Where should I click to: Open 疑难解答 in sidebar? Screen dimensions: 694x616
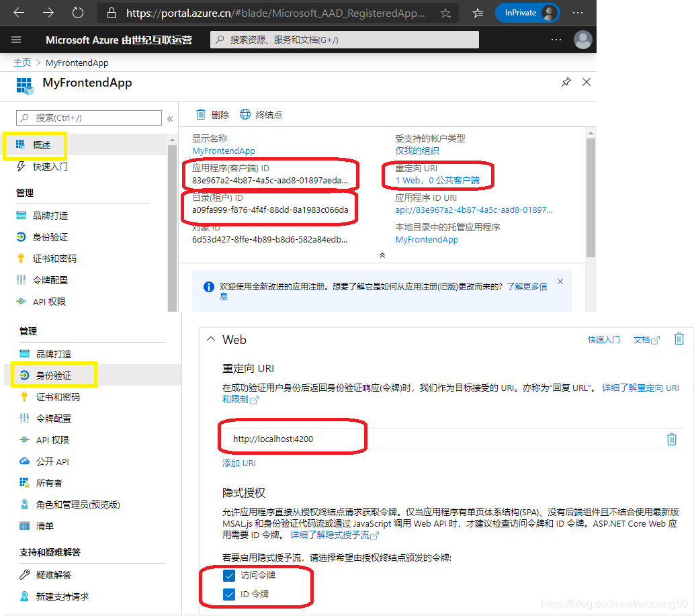tap(46, 575)
